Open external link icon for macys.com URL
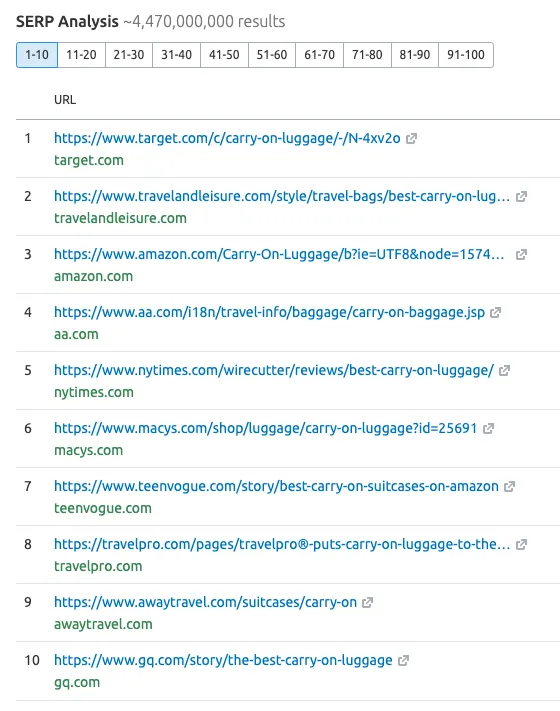 tap(488, 429)
